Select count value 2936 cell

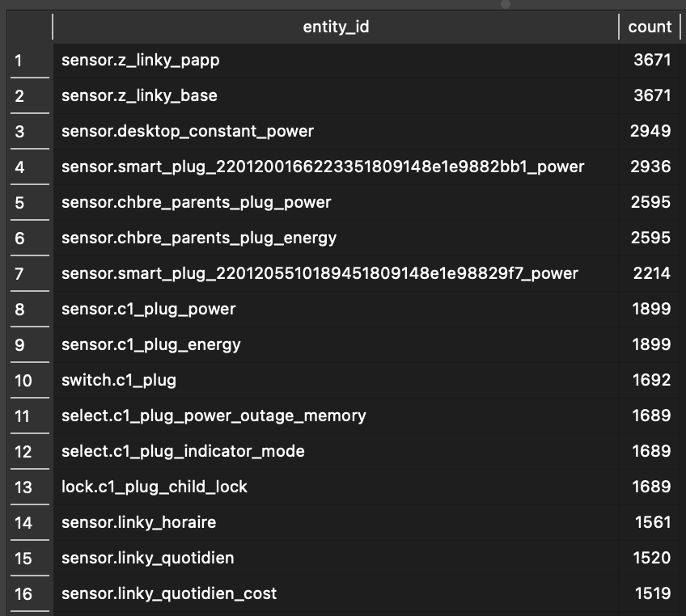(650, 167)
